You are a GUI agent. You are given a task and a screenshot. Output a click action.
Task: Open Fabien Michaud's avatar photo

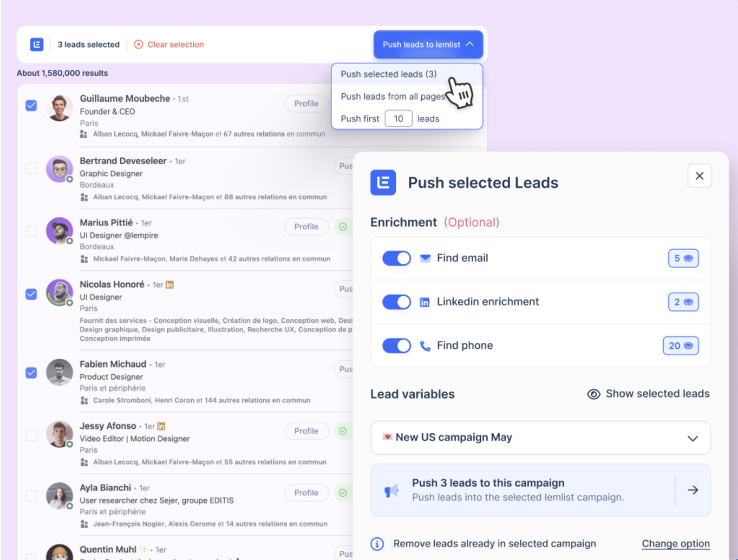(x=60, y=373)
